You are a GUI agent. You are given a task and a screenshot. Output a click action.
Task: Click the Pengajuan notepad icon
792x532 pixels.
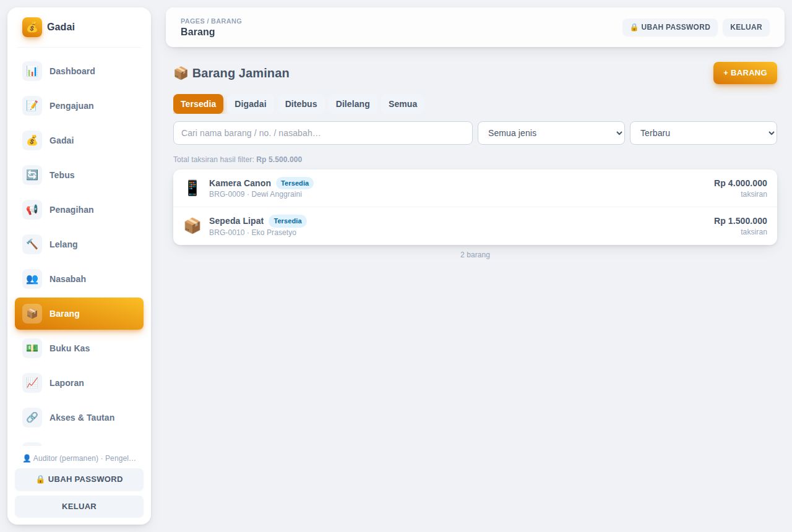click(32, 106)
